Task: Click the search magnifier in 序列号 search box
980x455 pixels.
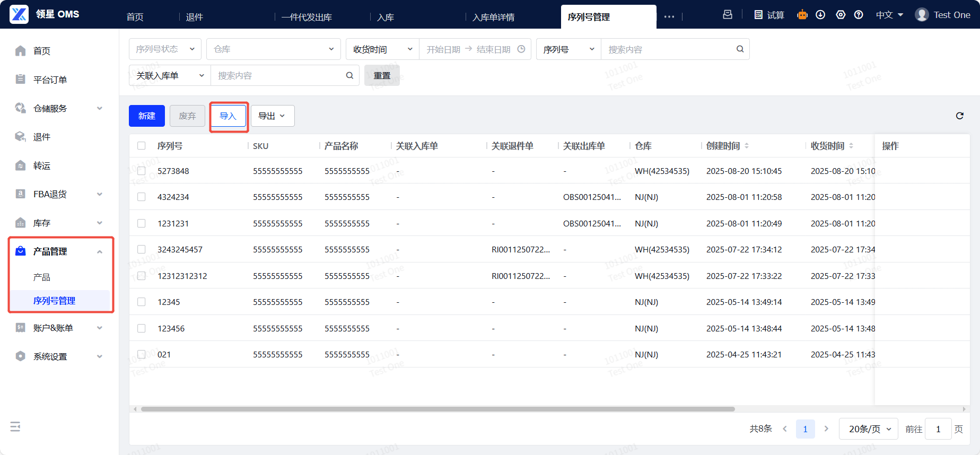Action: pos(740,49)
